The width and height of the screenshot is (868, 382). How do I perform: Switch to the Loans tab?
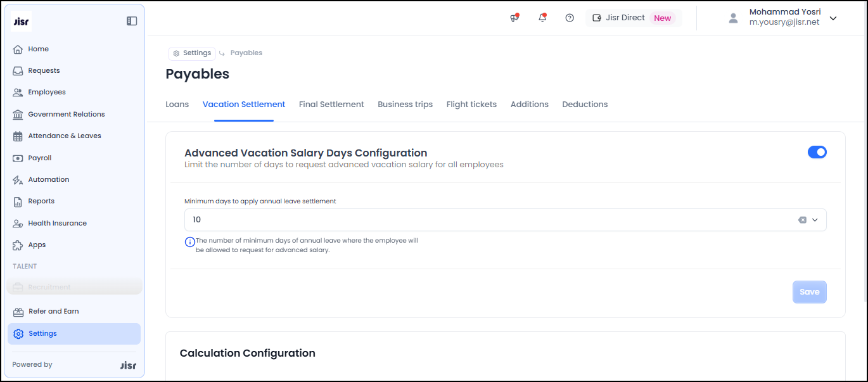pyautogui.click(x=177, y=105)
